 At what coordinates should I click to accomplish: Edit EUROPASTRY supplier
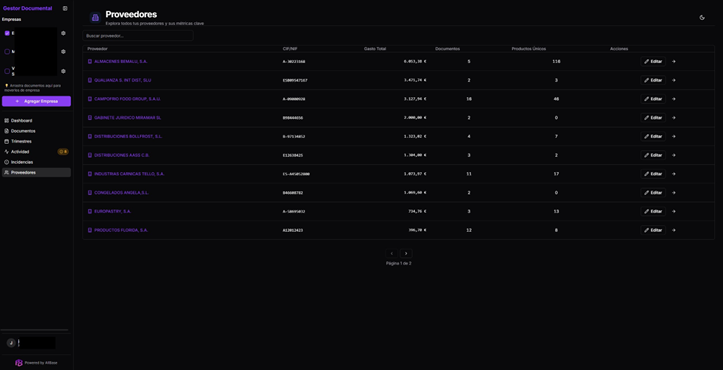click(x=653, y=211)
